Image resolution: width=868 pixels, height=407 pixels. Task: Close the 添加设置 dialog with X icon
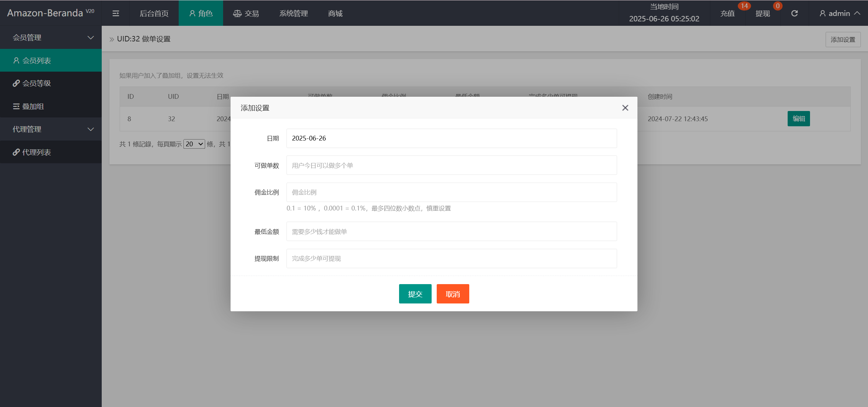pos(625,108)
